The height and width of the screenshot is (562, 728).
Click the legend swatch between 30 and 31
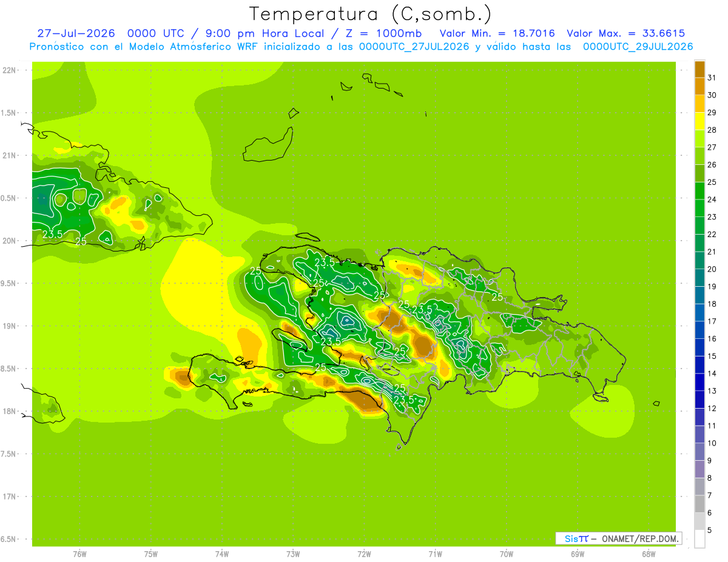(699, 87)
